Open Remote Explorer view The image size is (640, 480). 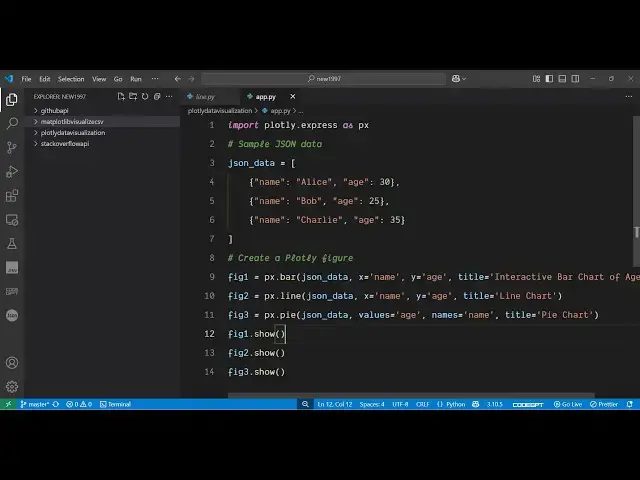[x=12, y=220]
